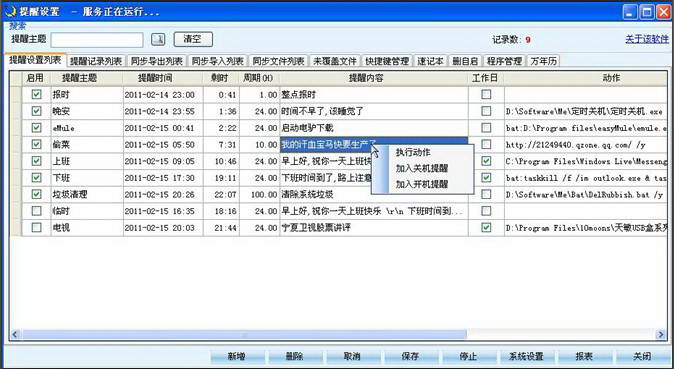Toggle the enable checkbox for eMule
This screenshot has width=674, height=369.
37,128
